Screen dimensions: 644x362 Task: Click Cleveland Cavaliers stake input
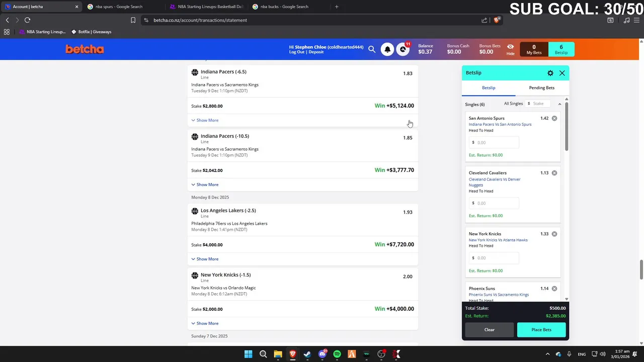coord(494,203)
